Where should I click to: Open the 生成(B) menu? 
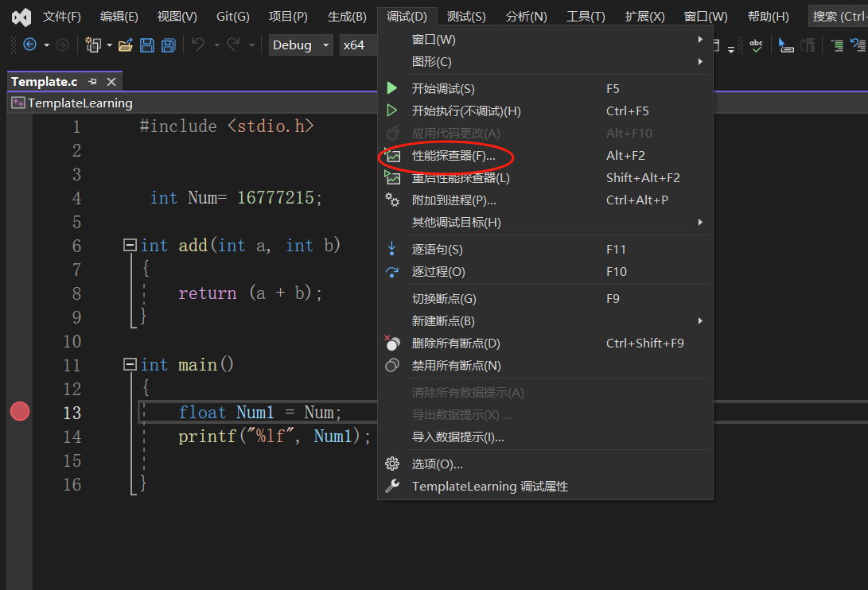[x=347, y=17]
